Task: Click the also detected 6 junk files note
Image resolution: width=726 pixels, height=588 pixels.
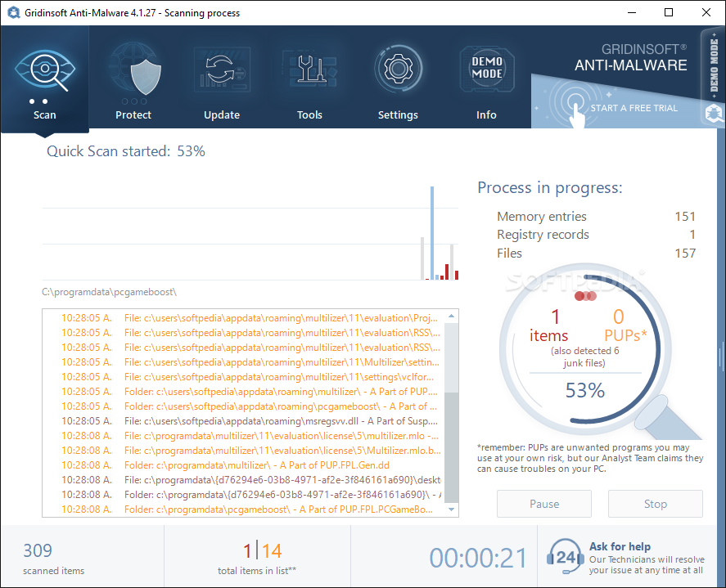Action: click(584, 357)
